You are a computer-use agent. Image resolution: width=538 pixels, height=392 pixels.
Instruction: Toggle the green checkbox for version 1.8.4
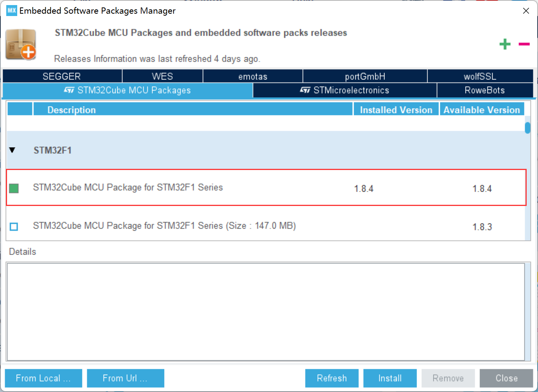point(14,188)
